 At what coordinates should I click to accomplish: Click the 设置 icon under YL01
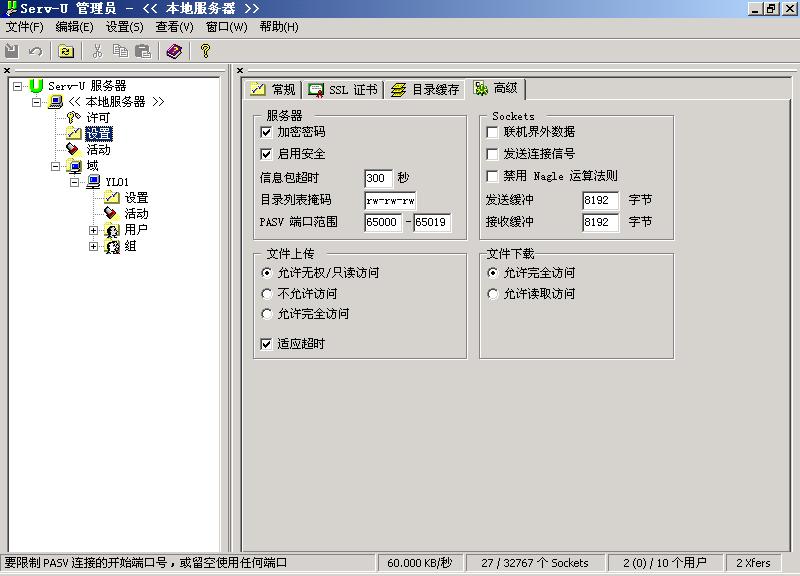[112, 198]
